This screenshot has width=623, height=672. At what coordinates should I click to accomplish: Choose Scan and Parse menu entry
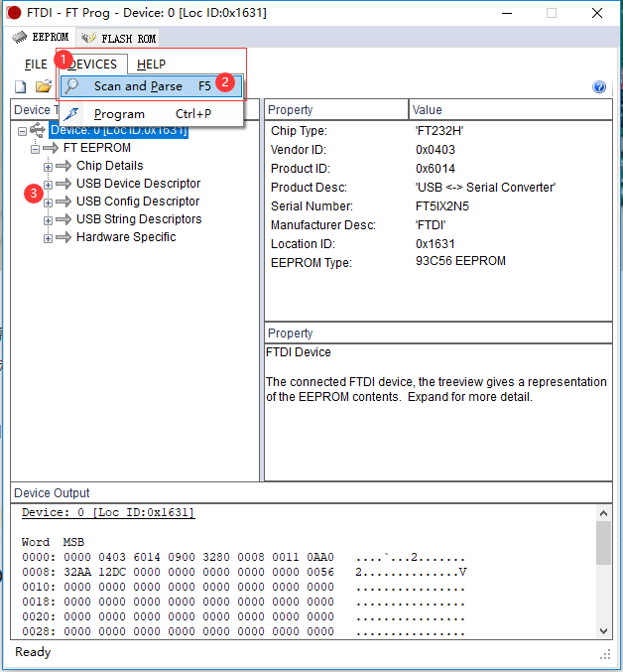[151, 86]
